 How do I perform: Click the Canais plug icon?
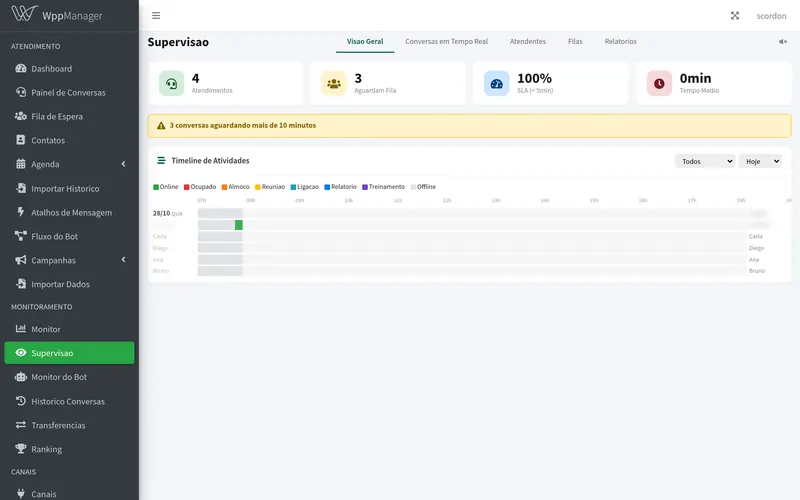[x=21, y=493]
